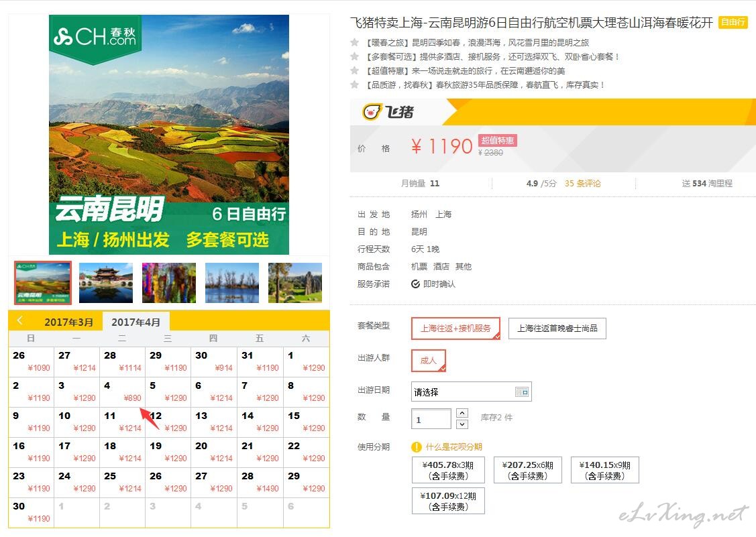Click the 月销量 11 text

click(x=420, y=183)
